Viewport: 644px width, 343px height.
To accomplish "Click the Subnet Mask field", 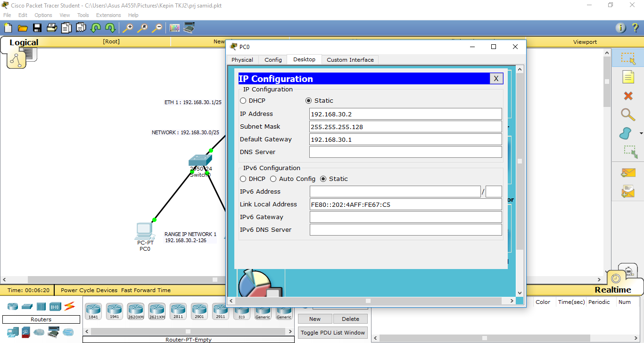I will coord(406,127).
